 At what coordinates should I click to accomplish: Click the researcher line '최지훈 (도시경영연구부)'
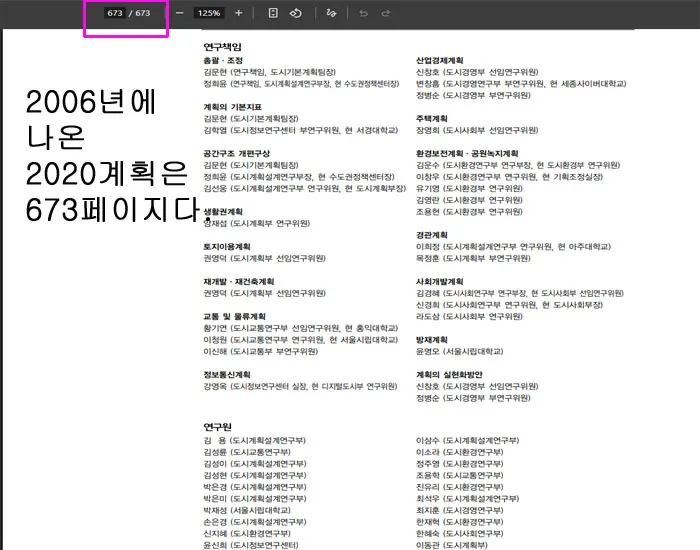(x=459, y=510)
